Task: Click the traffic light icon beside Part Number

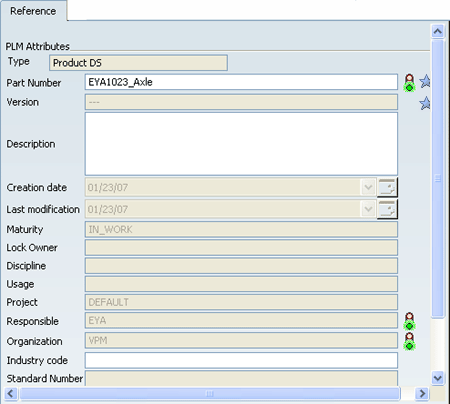Action: (409, 83)
